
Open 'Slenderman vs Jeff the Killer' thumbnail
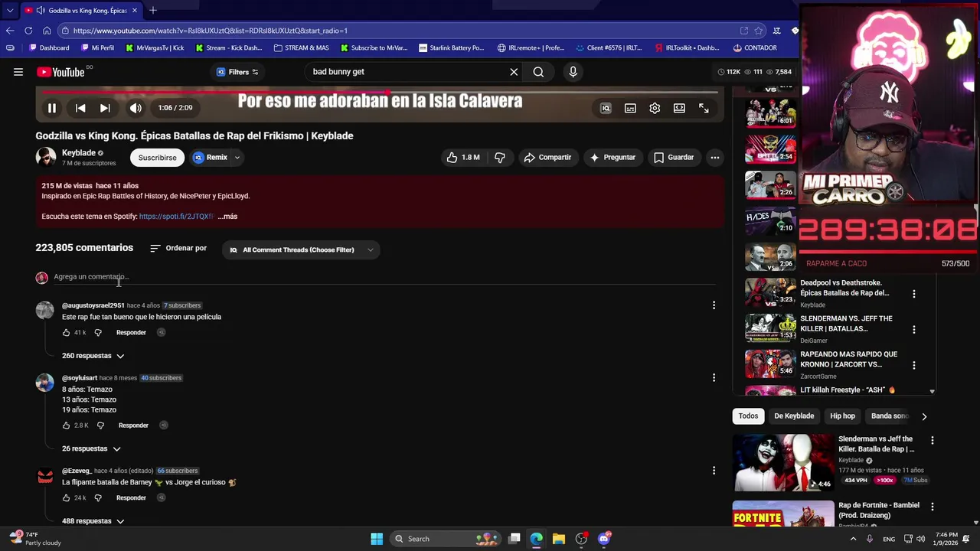783,463
